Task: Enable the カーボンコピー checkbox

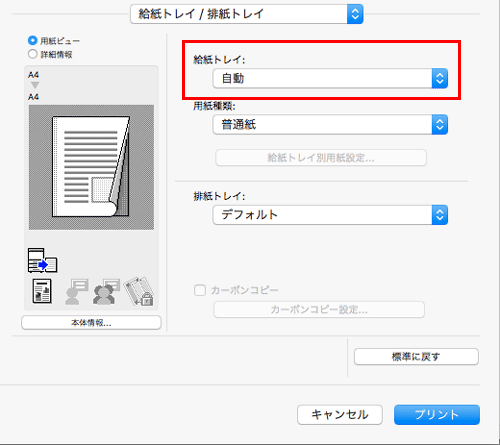Action: coord(200,290)
